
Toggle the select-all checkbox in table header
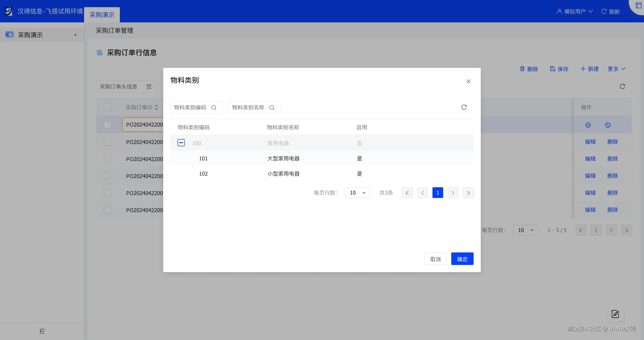coord(107,108)
